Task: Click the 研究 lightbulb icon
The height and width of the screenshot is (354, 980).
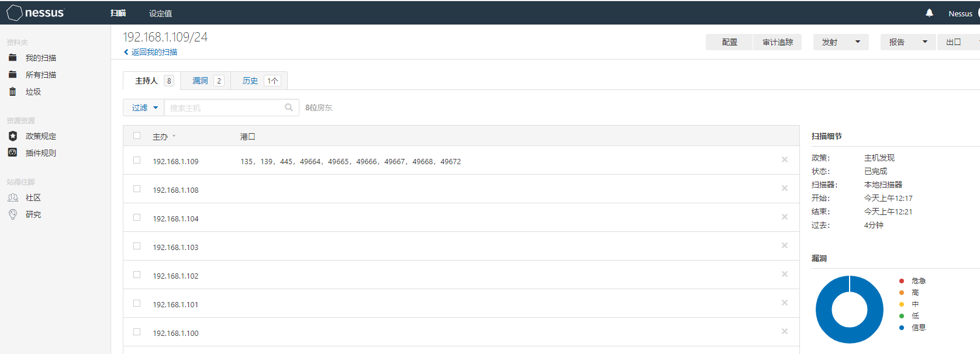Action: click(x=13, y=214)
